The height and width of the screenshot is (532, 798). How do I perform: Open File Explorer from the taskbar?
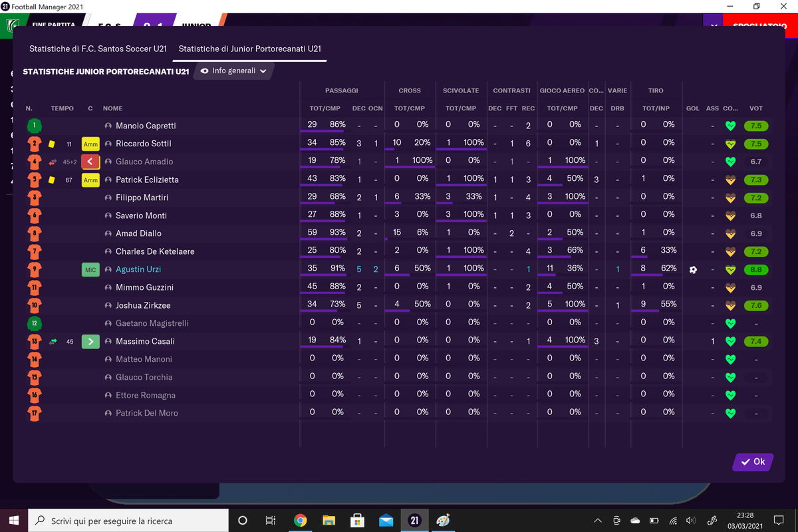point(329,520)
